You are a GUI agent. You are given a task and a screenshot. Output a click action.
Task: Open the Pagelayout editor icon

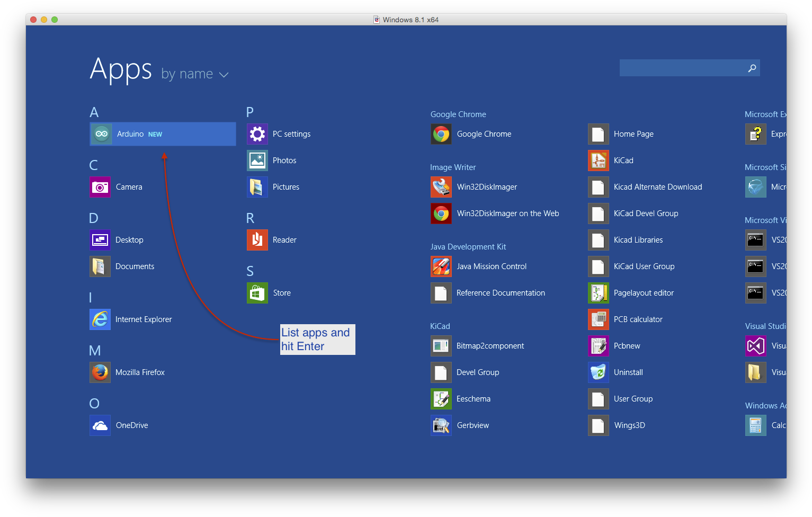click(599, 293)
